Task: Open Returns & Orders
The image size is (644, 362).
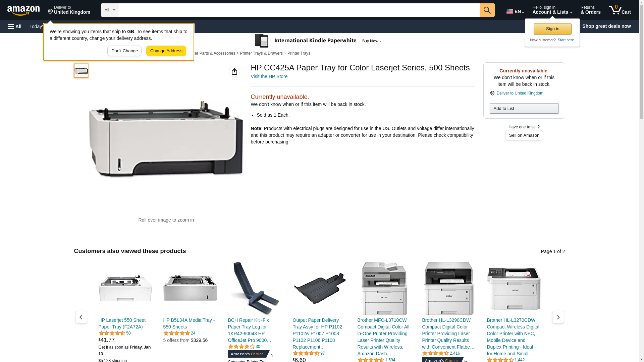Action: click(x=591, y=10)
